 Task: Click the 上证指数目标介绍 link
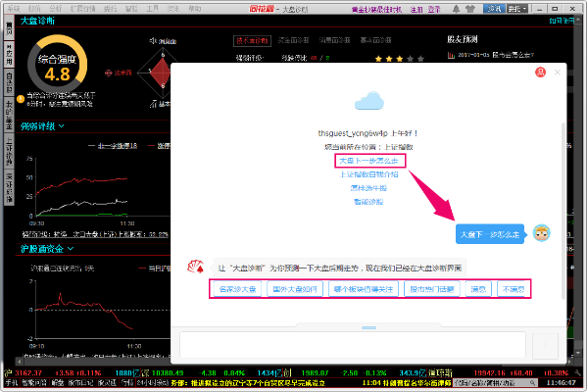(369, 174)
